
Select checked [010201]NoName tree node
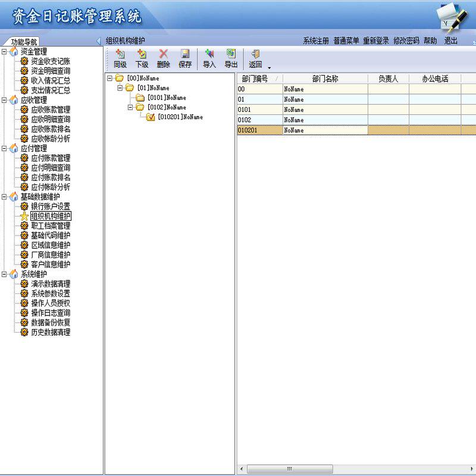pos(180,117)
